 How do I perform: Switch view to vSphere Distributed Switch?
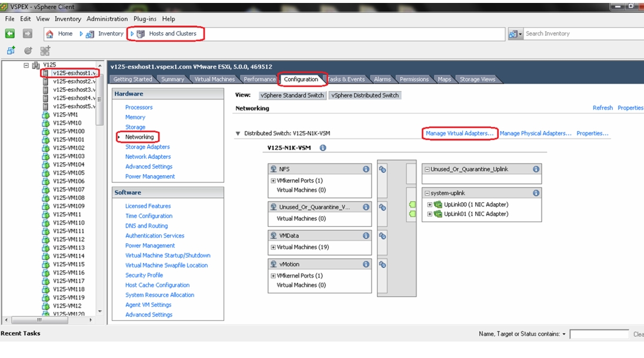point(365,95)
